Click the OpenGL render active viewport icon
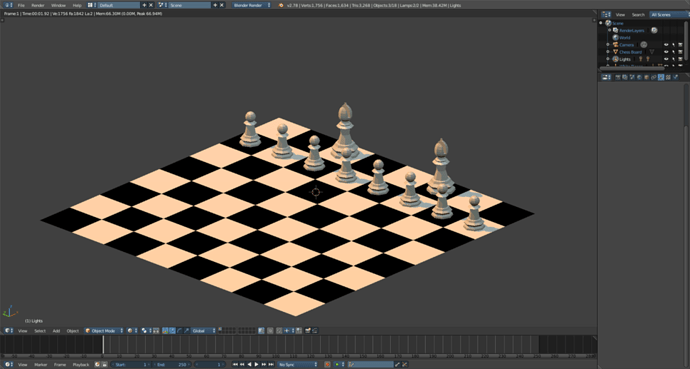This screenshot has height=369, width=690. (x=308, y=331)
